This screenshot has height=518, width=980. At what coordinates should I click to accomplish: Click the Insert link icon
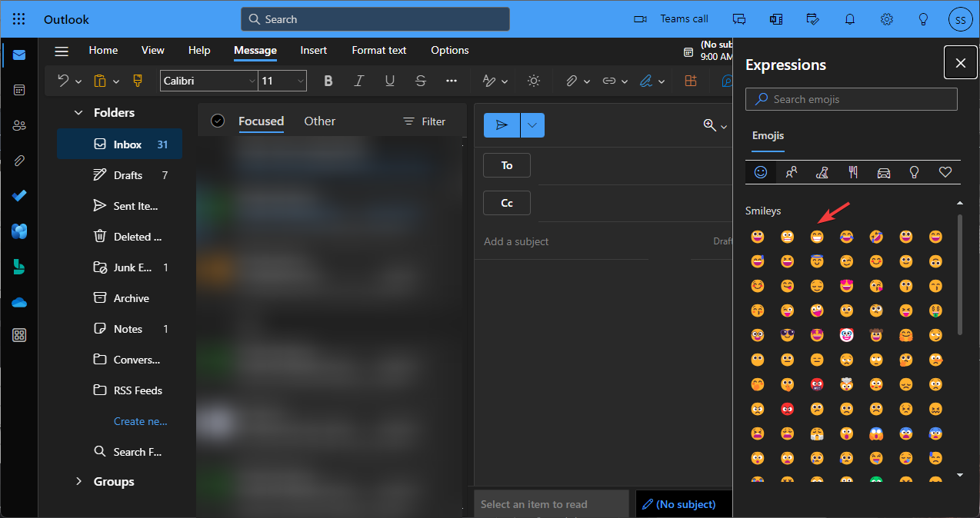click(x=609, y=81)
